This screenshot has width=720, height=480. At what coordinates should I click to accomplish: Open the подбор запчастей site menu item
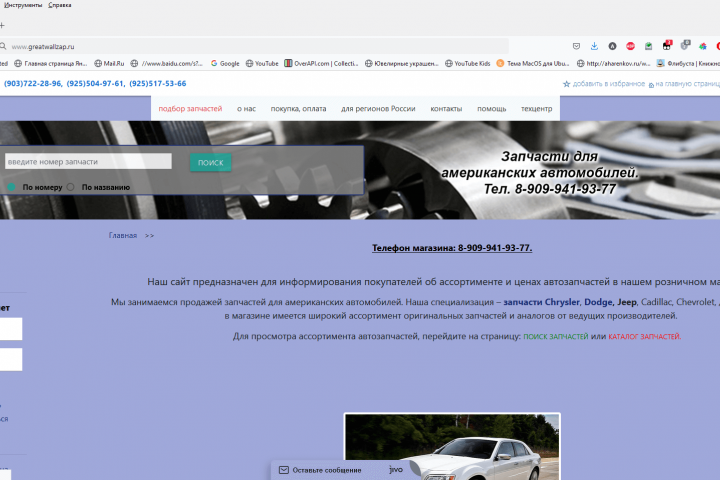coord(190,109)
